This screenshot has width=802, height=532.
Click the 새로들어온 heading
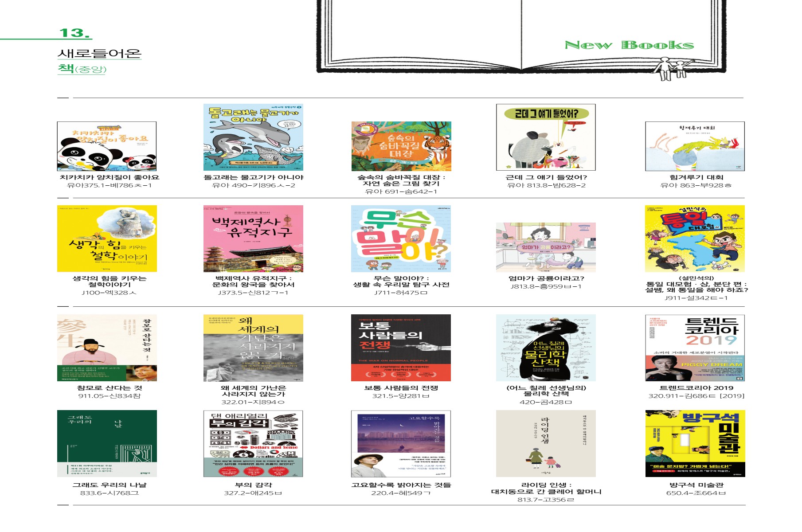(x=99, y=53)
